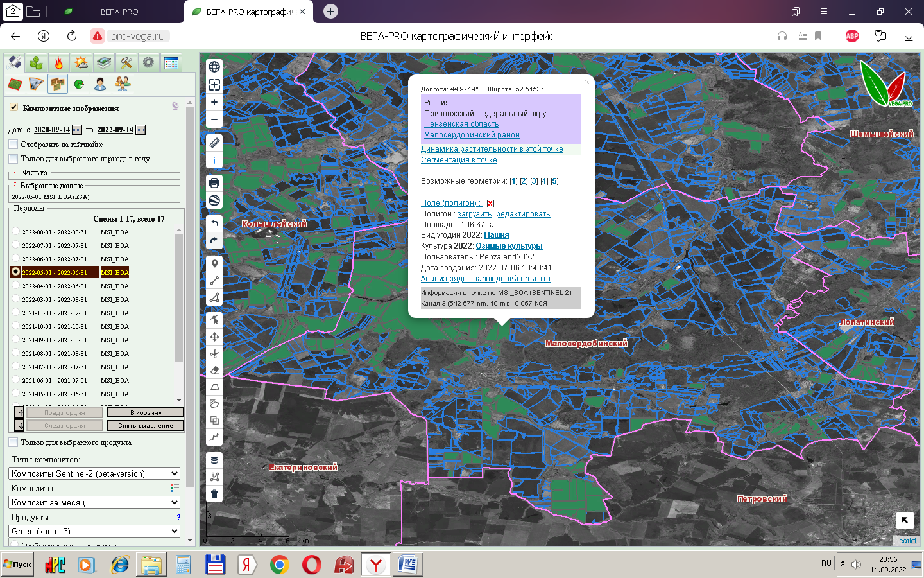Screen dimensions: 924x578
Task: Zoom out on the map
Action: [214, 119]
